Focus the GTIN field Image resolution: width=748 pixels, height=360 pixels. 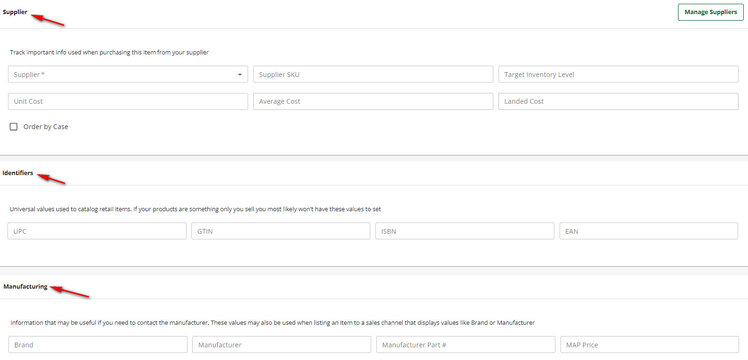pyautogui.click(x=280, y=231)
